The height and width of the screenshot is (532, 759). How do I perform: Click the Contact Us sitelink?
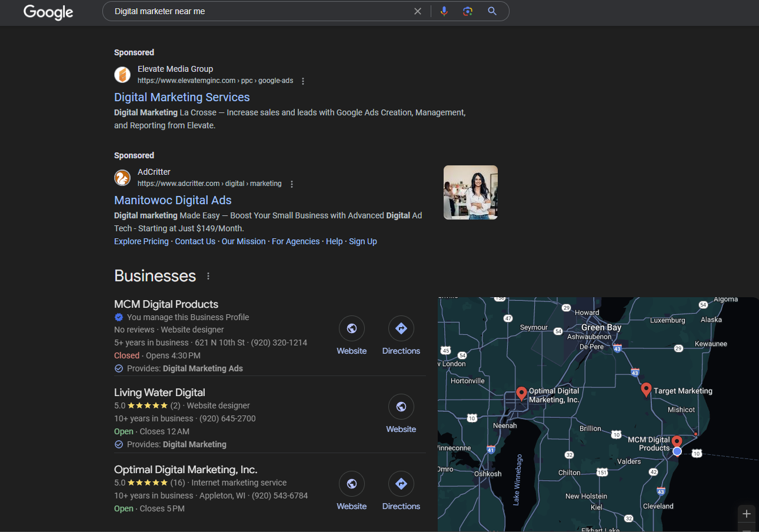point(195,241)
